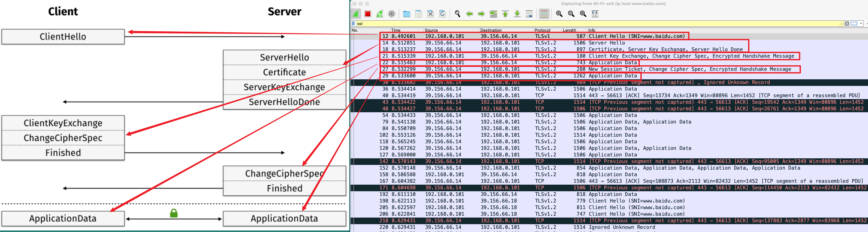Stop the running capture with red square
868x232 pixels.
(368, 14)
